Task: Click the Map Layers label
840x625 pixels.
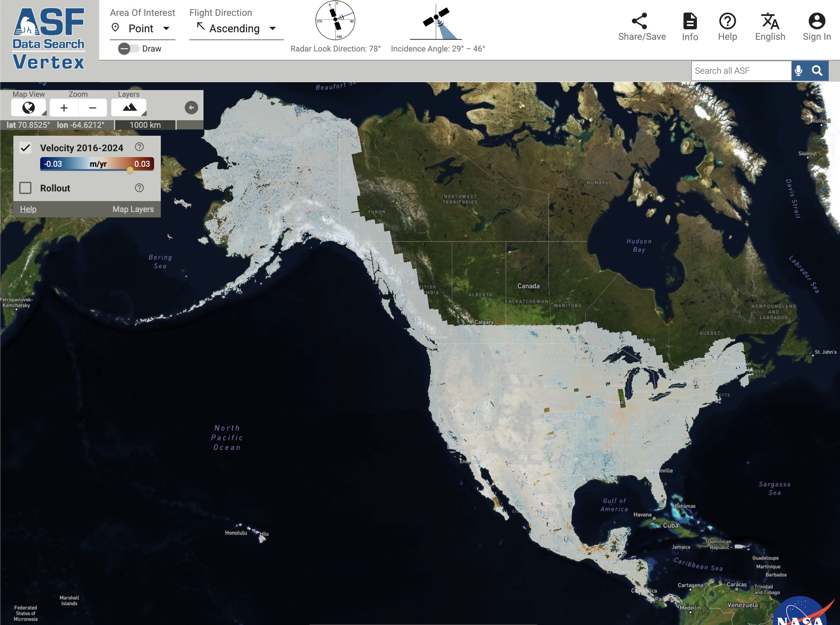Action: [x=133, y=209]
